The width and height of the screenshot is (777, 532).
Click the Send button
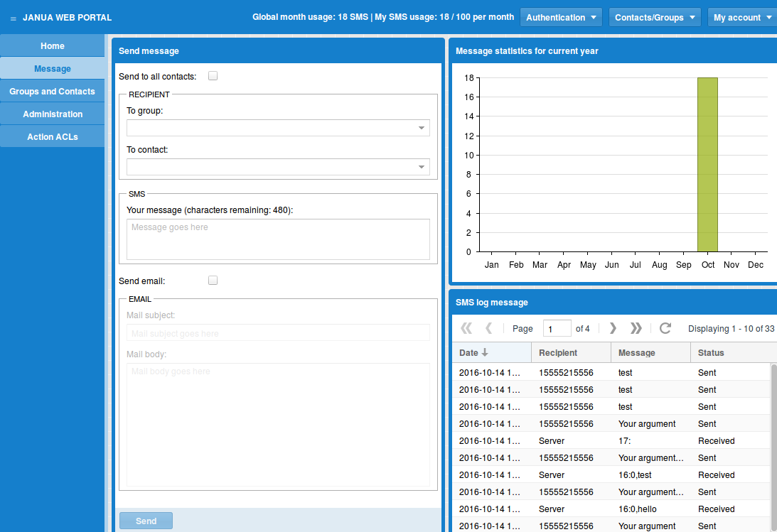tap(146, 521)
